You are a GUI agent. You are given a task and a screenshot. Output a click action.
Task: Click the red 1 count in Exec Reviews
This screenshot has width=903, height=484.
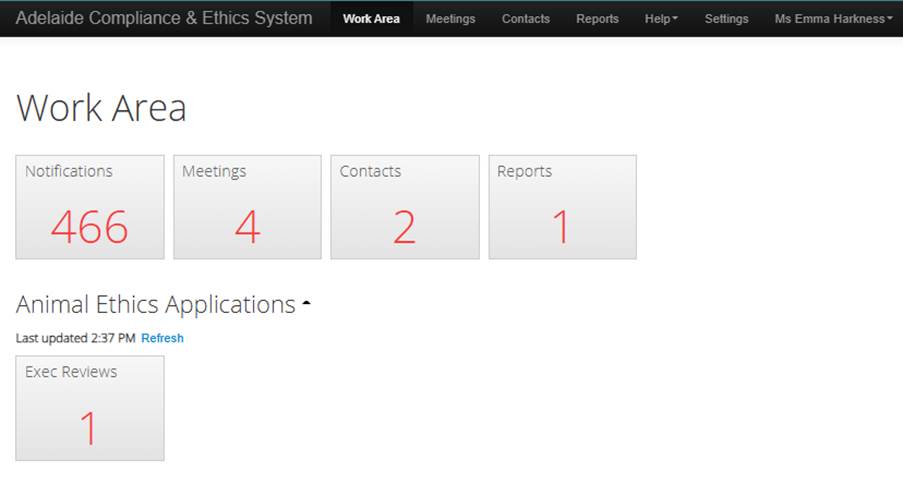(x=89, y=429)
